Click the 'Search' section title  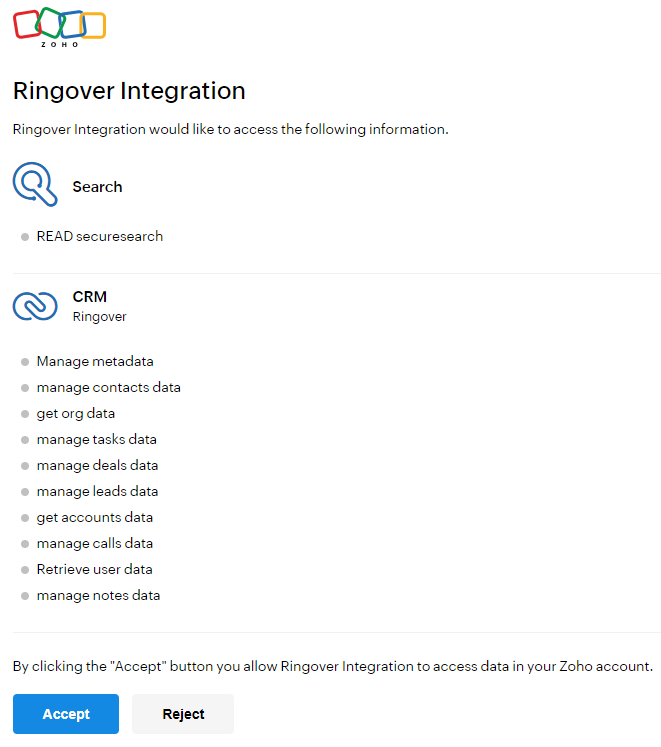pyautogui.click(x=97, y=187)
